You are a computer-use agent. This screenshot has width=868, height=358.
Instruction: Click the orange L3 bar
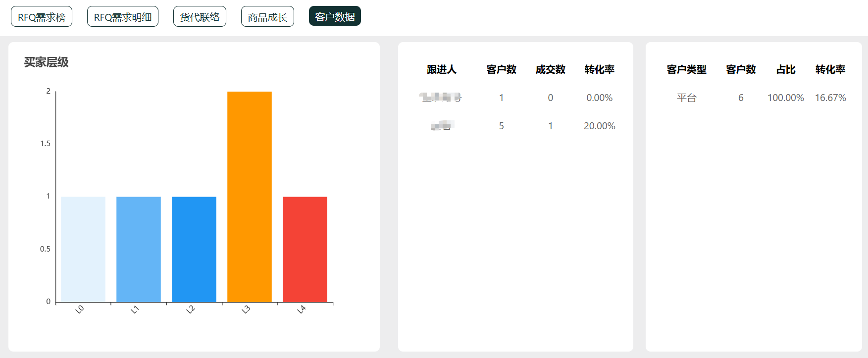tap(250, 197)
